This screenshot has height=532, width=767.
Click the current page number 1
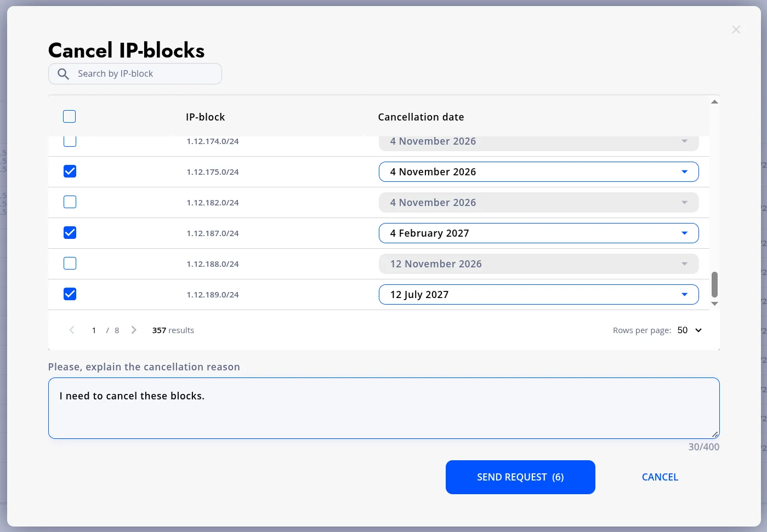(94, 330)
